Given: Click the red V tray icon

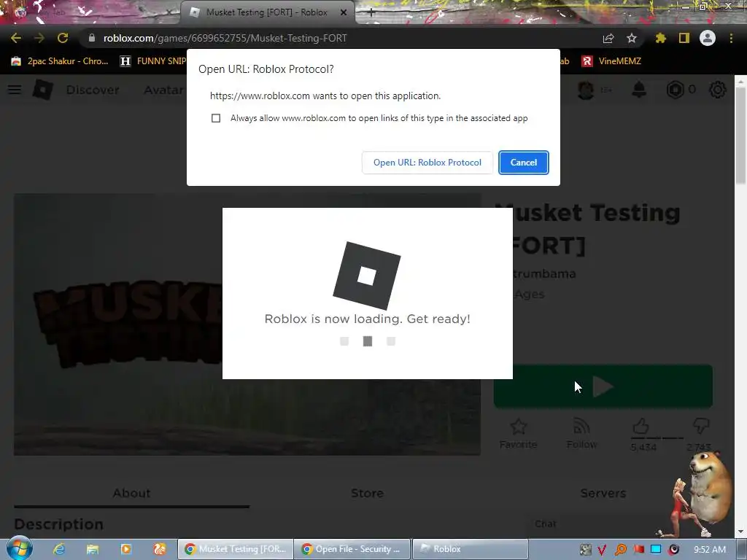Looking at the screenshot, I should 602,550.
